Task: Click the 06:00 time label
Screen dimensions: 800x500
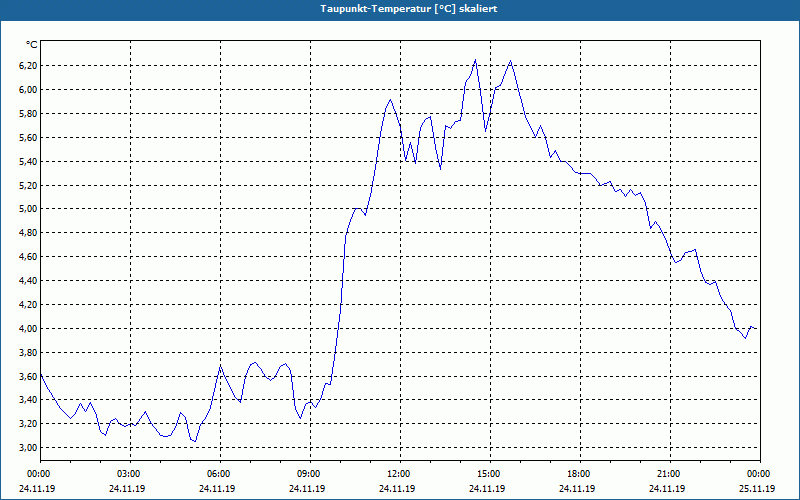Action: (220, 474)
